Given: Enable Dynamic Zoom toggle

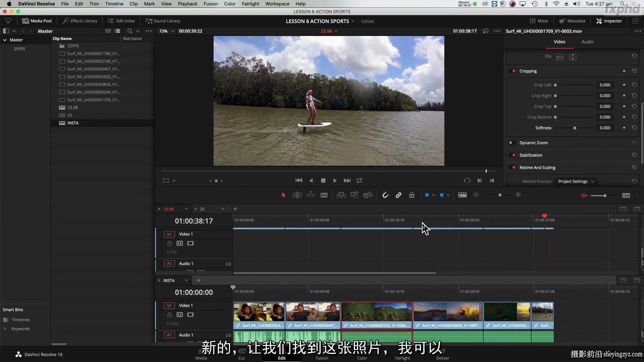Looking at the screenshot, I should (512, 142).
